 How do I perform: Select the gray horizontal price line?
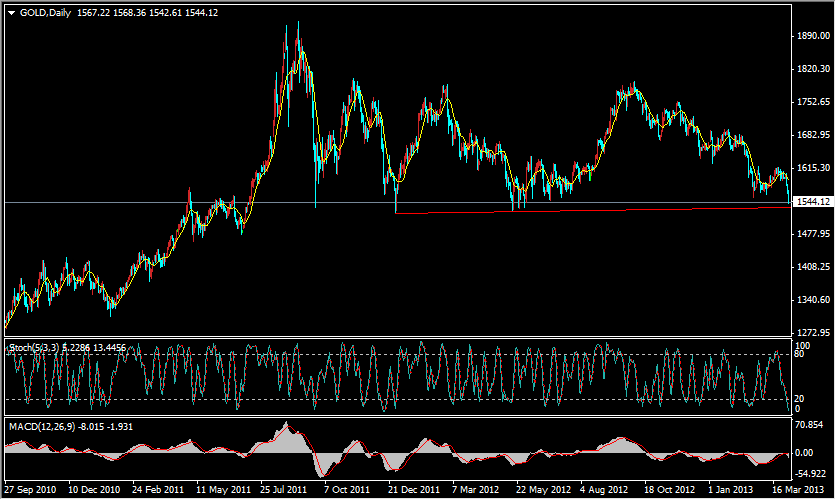397,203
